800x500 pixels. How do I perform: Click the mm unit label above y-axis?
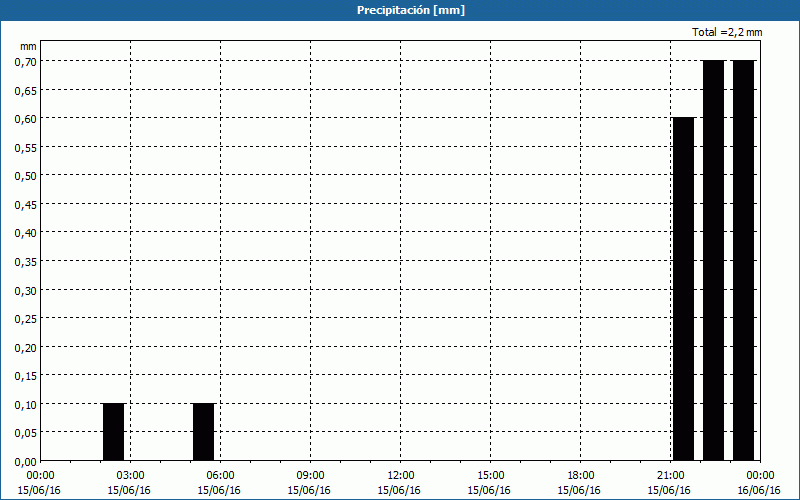pyautogui.click(x=28, y=46)
